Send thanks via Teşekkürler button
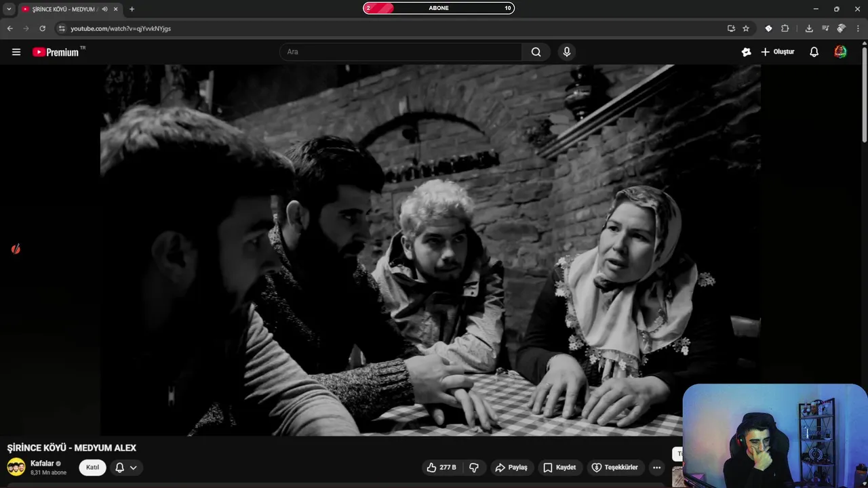868x488 pixels. point(615,468)
